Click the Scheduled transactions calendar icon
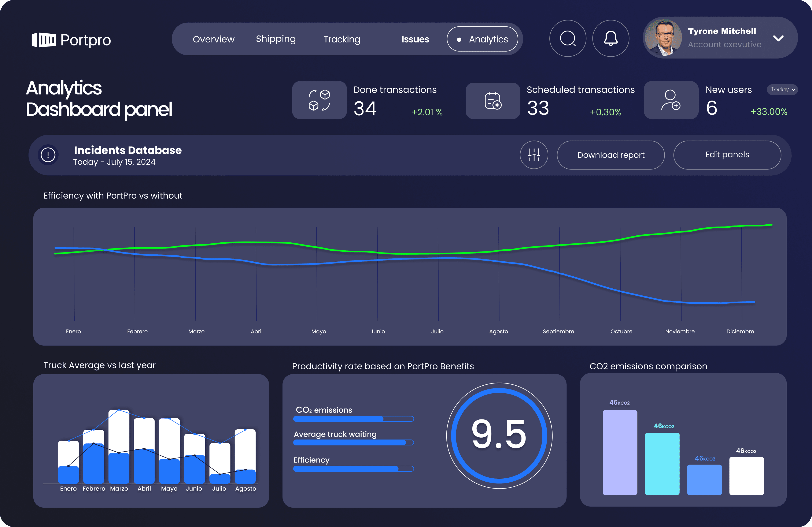The width and height of the screenshot is (812, 527). point(493,101)
